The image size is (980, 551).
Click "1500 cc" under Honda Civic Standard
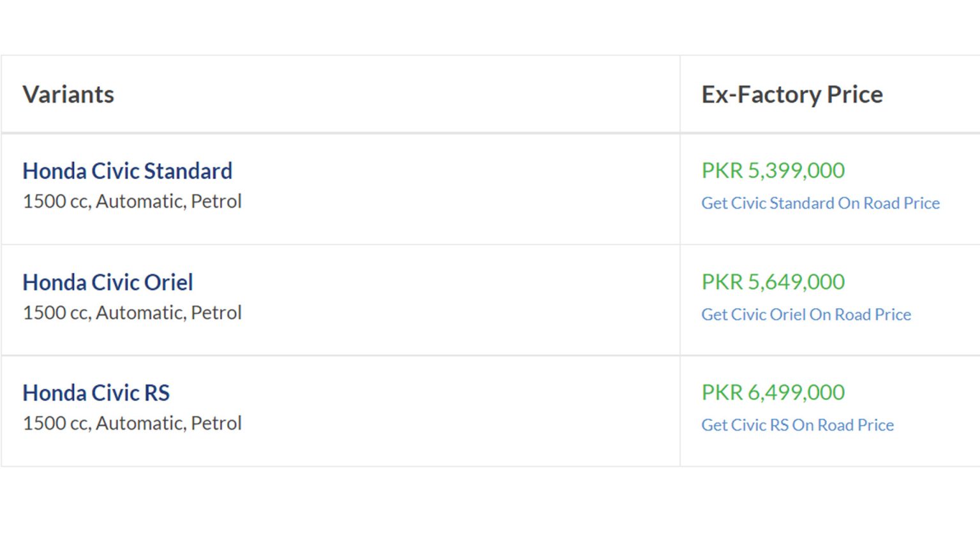tap(56, 202)
